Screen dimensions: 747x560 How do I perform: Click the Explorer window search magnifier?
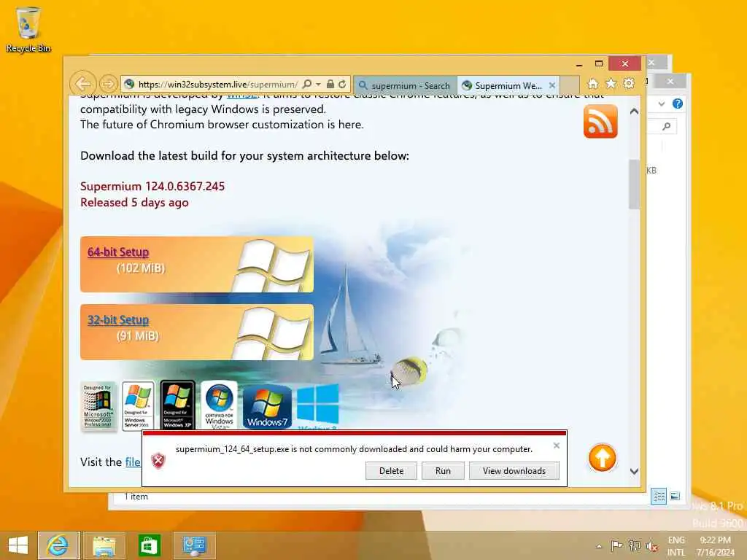pos(667,126)
